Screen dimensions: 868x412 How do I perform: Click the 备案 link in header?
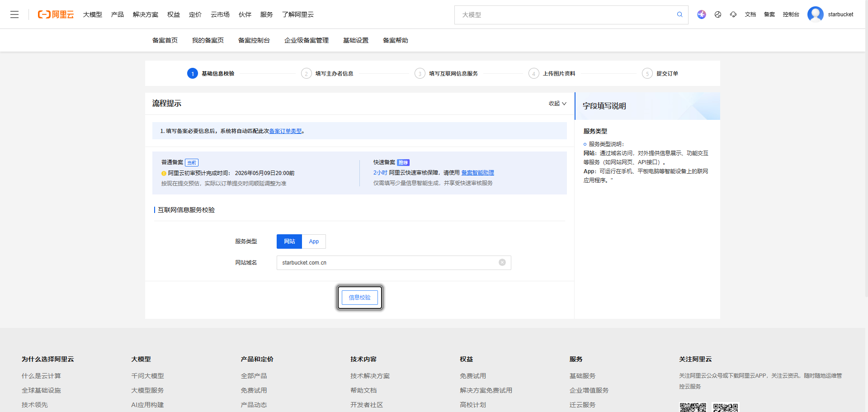769,14
